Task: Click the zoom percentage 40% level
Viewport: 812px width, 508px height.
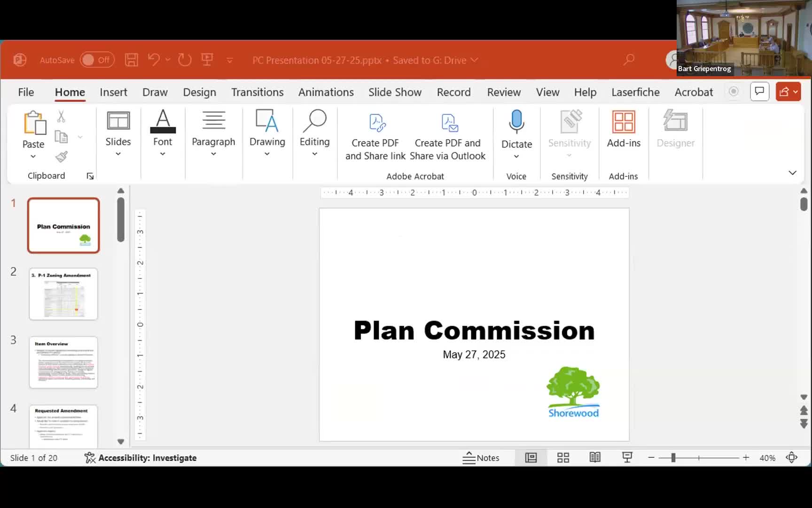Action: (767, 458)
